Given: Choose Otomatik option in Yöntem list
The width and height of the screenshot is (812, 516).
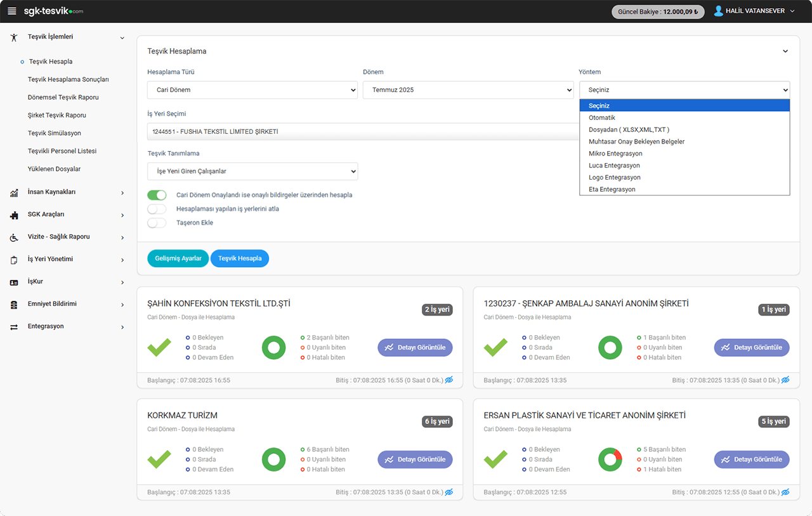Looking at the screenshot, I should [601, 118].
